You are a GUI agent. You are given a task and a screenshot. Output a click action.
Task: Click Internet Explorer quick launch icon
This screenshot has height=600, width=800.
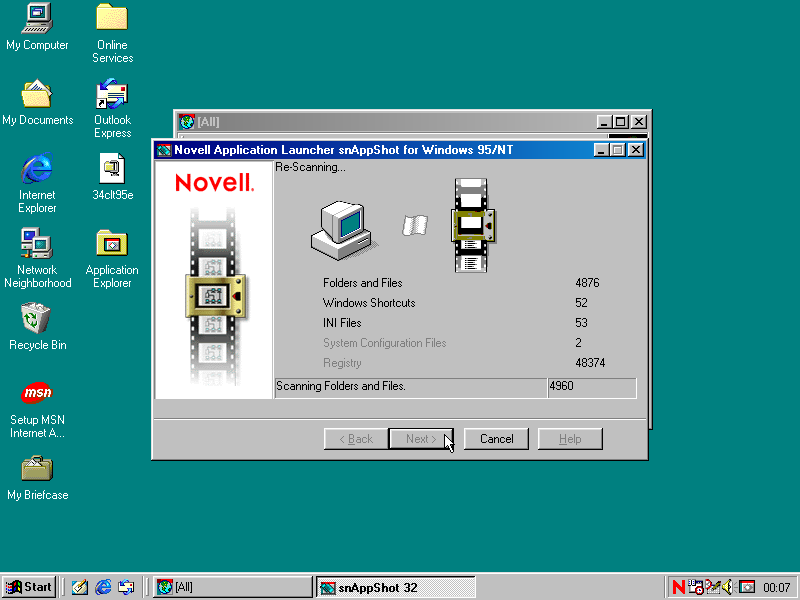coord(103,587)
